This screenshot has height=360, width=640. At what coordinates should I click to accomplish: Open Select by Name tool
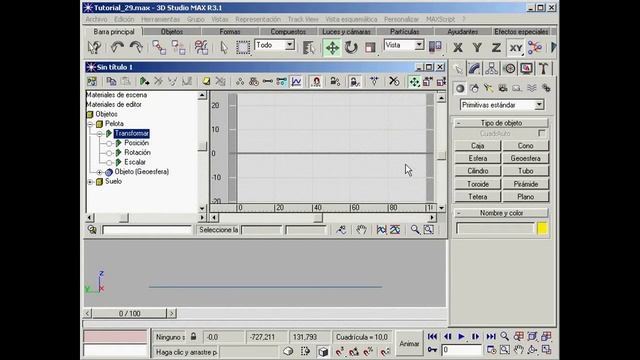(309, 48)
